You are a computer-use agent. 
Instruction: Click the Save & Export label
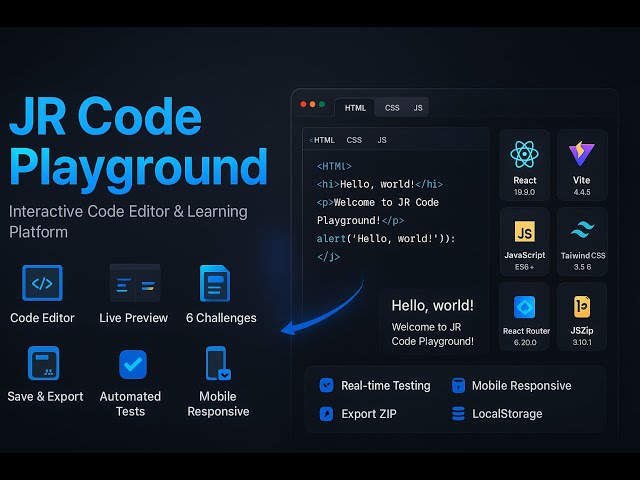(x=45, y=396)
